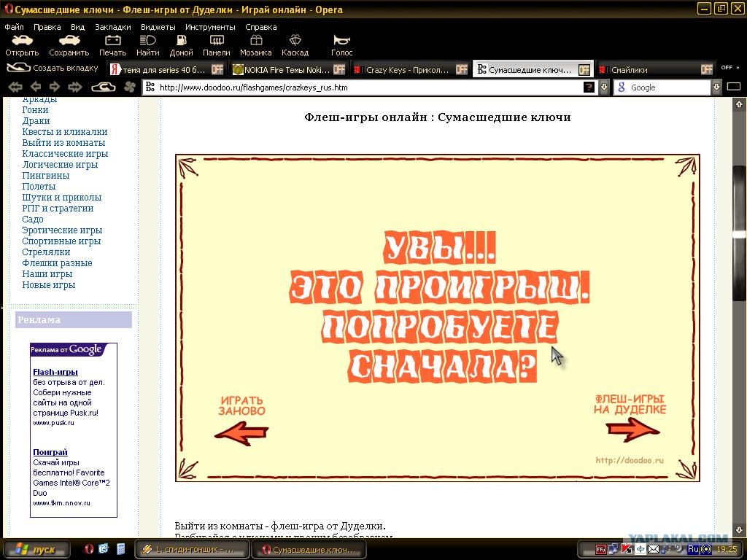This screenshot has height=560, width=747.
Task: Click the Открыть car icon in the toolbar
Action: [22, 41]
